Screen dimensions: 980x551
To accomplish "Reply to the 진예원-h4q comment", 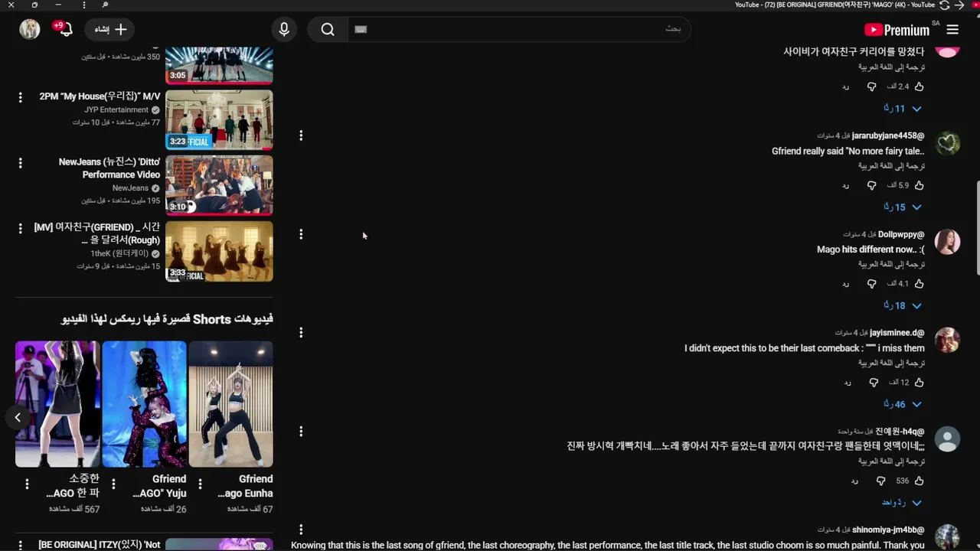I will point(854,481).
